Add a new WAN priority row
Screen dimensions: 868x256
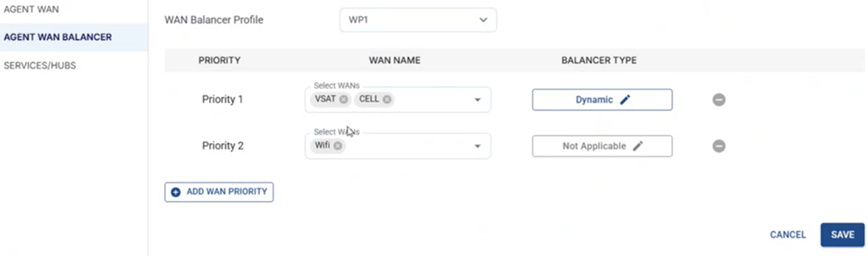click(219, 192)
